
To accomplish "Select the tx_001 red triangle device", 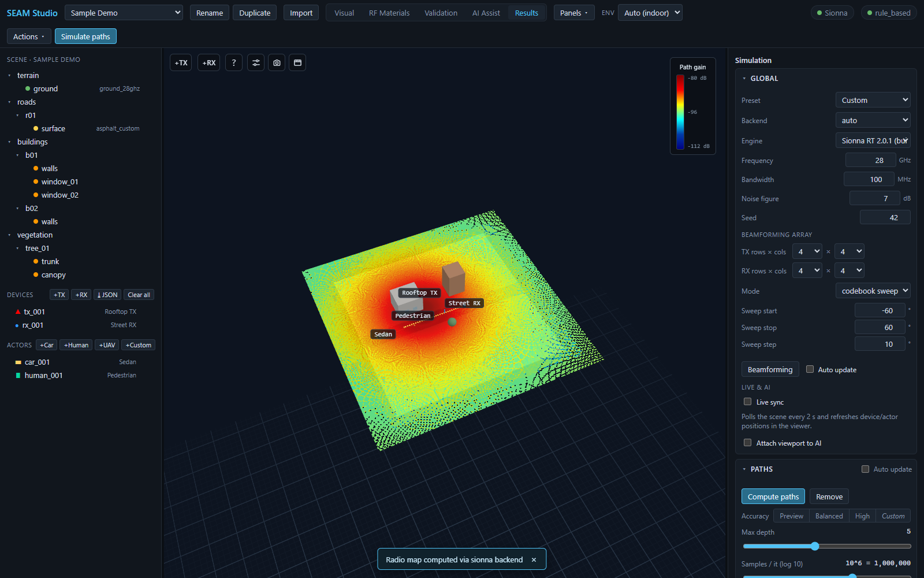I will tap(18, 312).
